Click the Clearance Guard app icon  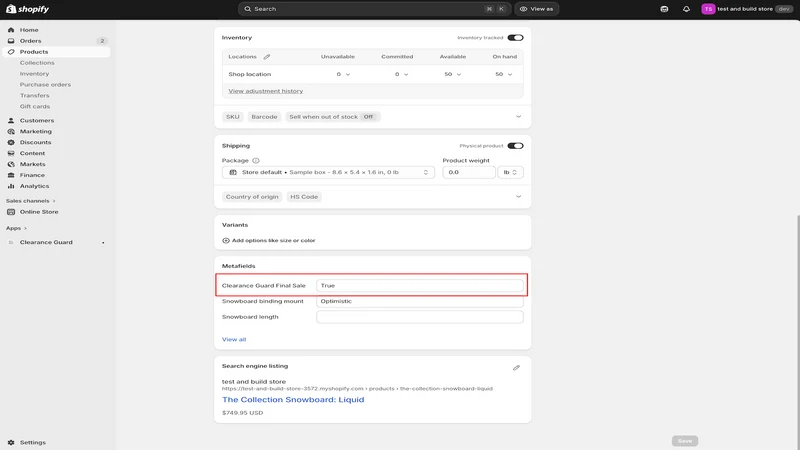tap(11, 242)
